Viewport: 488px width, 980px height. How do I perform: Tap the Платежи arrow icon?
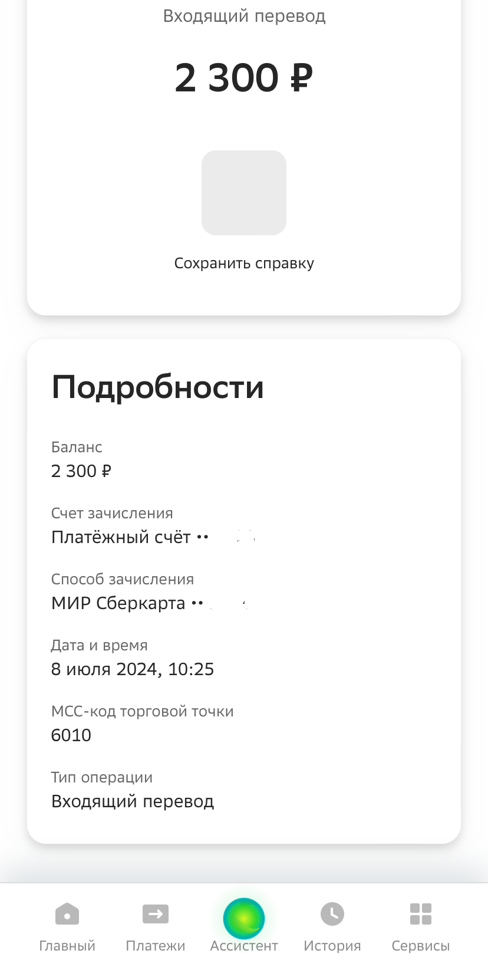[156, 915]
